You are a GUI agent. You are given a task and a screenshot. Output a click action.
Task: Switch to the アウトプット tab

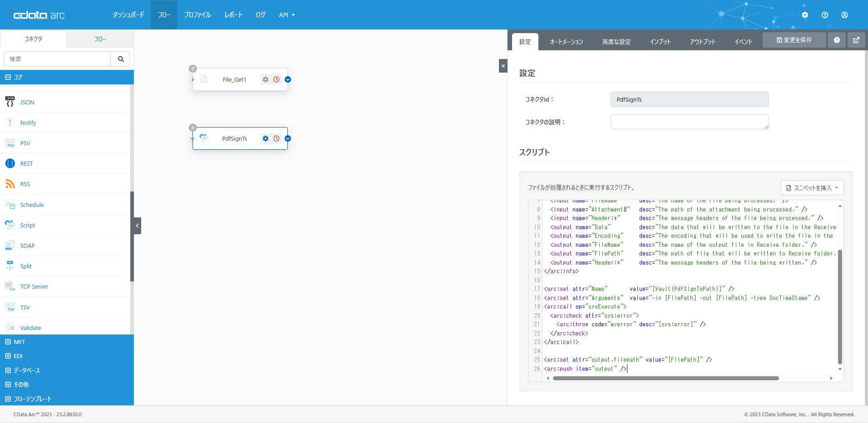(x=703, y=42)
